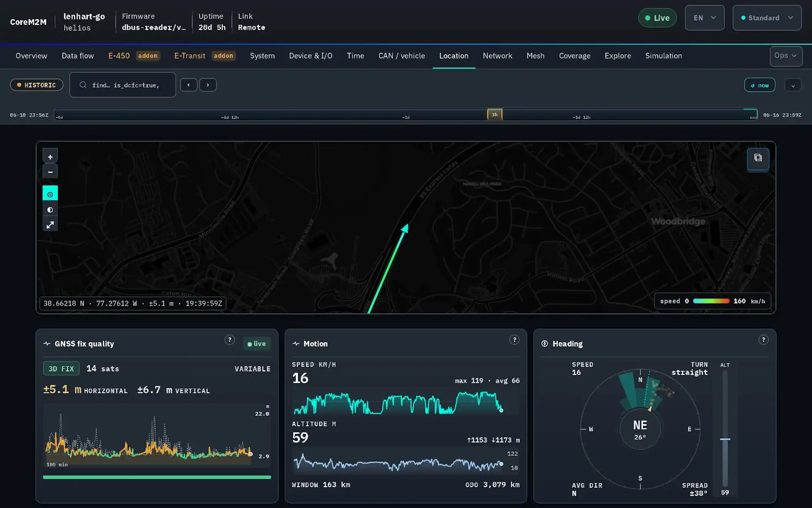Image resolution: width=812 pixels, height=508 pixels.
Task: Click ODO 3,079 km value
Action: click(x=492, y=485)
